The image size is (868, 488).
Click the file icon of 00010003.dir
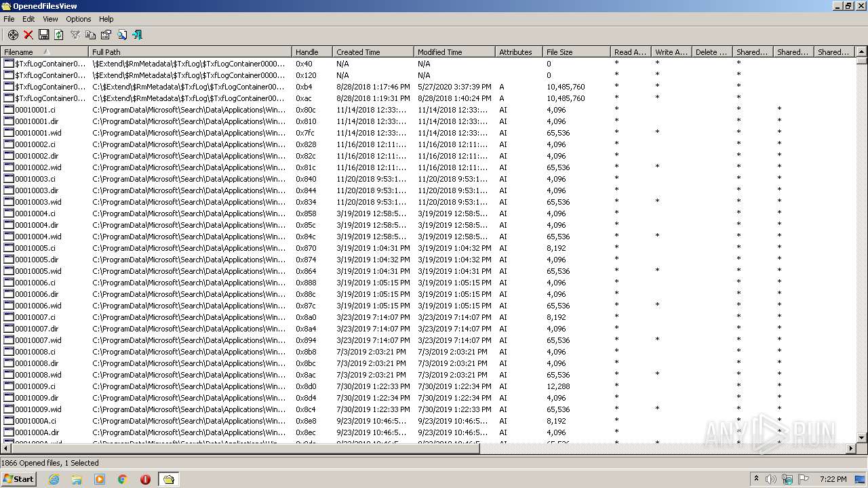click(9, 190)
